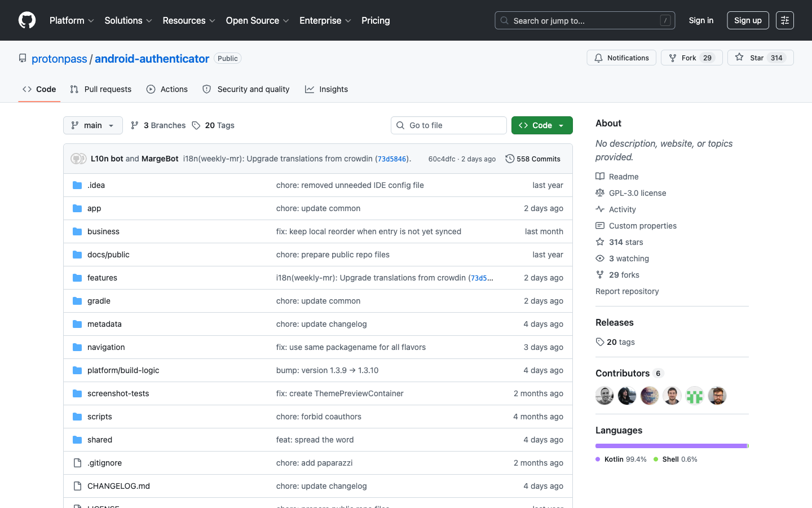The height and width of the screenshot is (508, 812).
Task: Open the Pull requests tab
Action: click(101, 89)
